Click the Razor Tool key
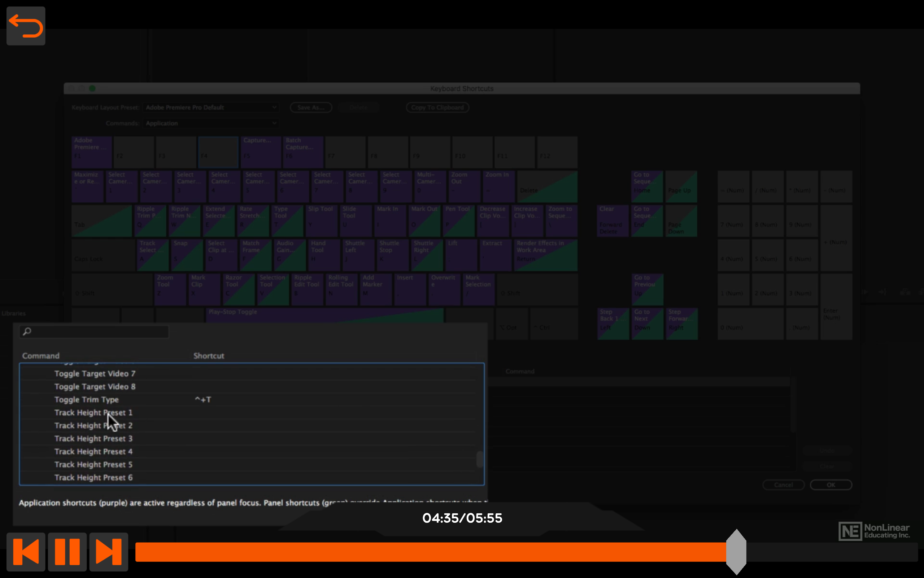This screenshot has height=578, width=924. [239, 289]
